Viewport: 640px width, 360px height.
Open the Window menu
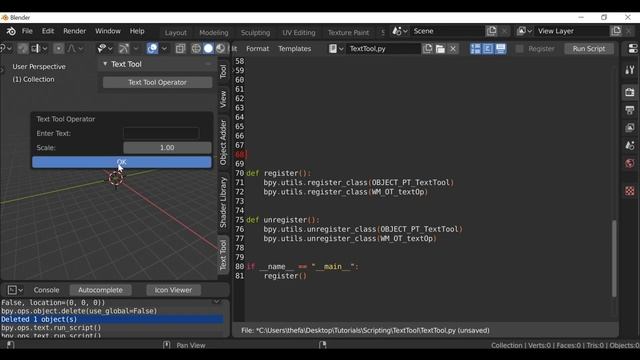click(108, 31)
